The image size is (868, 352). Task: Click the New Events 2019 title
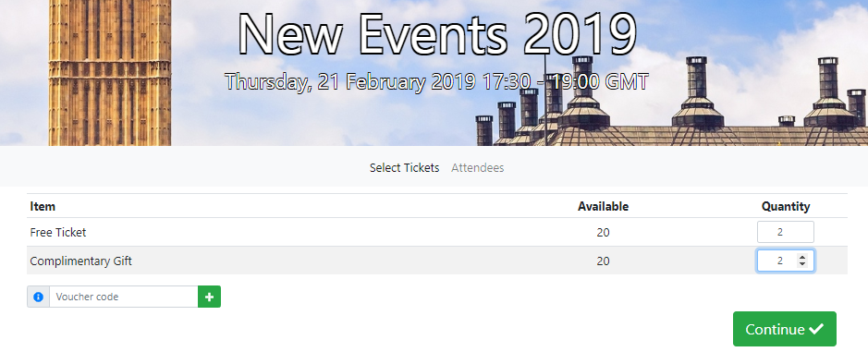437,33
